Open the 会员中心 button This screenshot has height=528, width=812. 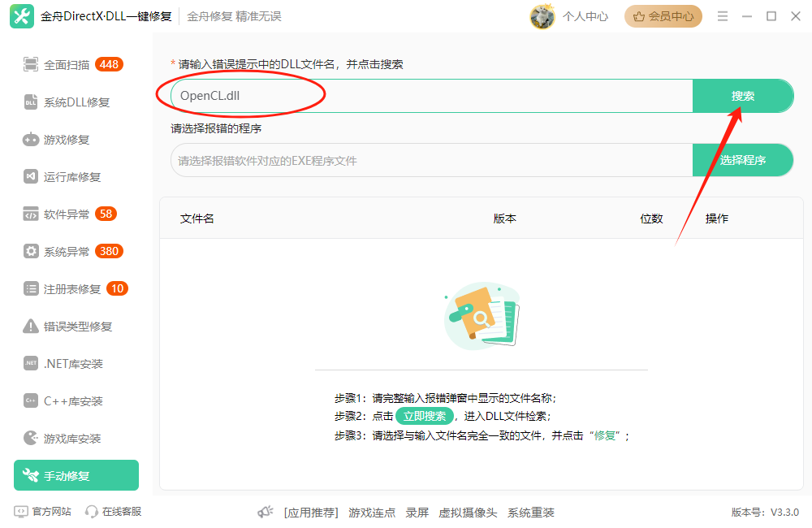tap(663, 16)
